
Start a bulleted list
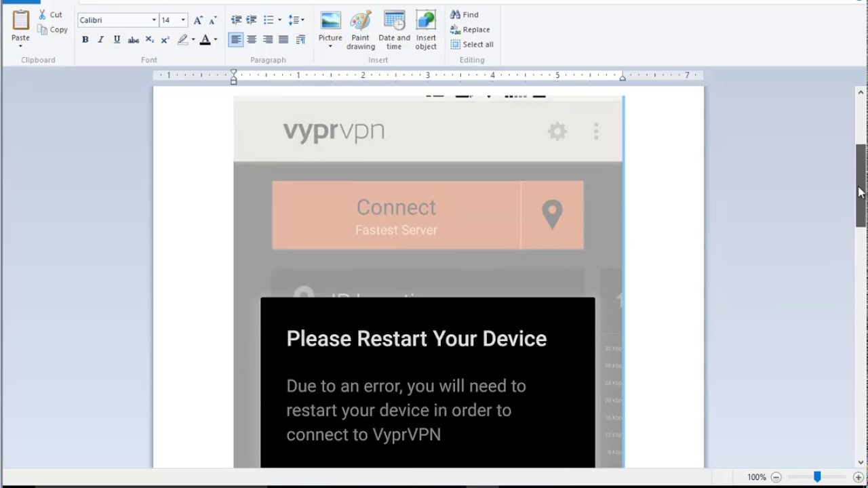(x=269, y=20)
